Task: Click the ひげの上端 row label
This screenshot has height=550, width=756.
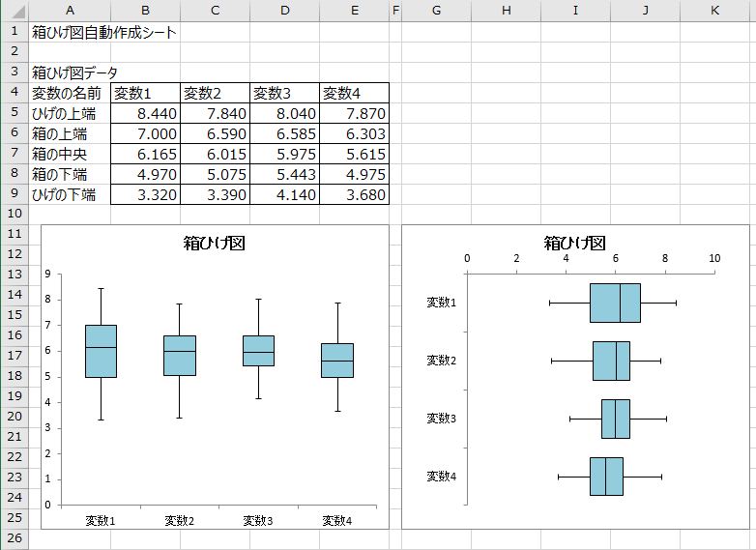Action: (70, 113)
